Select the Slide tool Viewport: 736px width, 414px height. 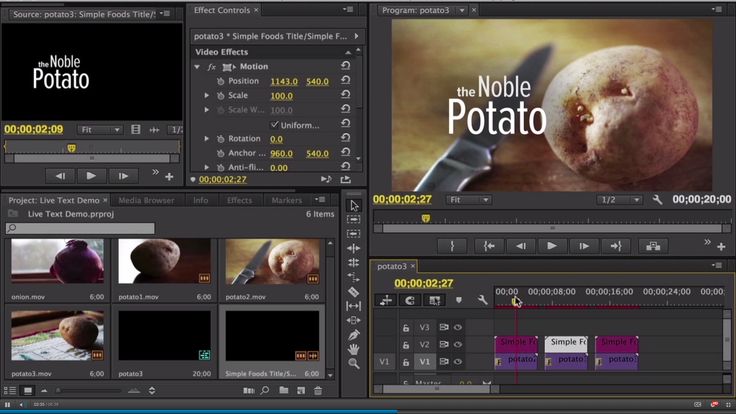click(353, 320)
